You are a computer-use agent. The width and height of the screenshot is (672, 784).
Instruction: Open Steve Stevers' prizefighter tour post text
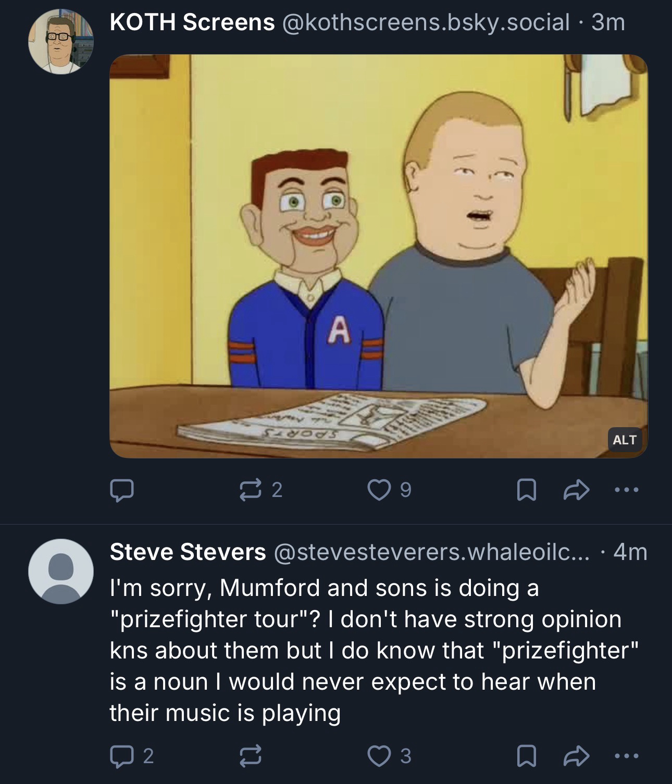(365, 650)
